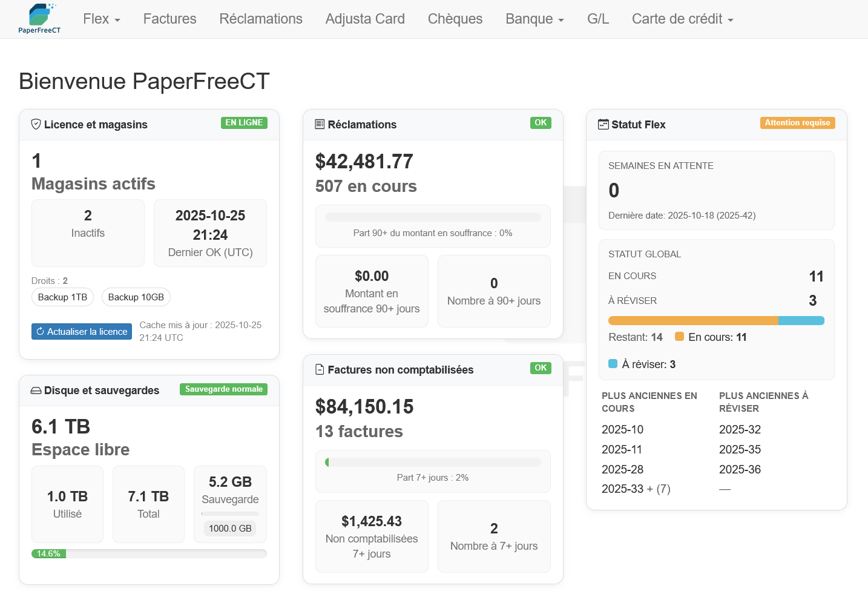Click the PaperFreeCT logo
The width and height of the screenshot is (868, 600).
[40, 19]
